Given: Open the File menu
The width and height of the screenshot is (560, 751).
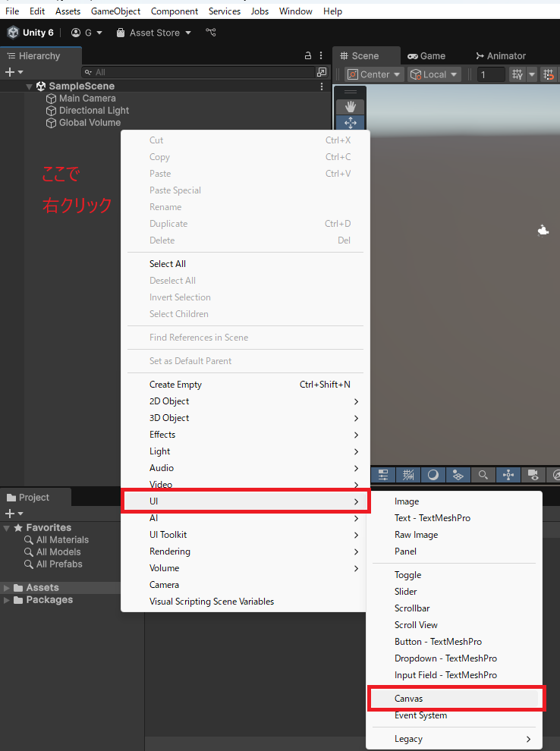Looking at the screenshot, I should [x=12, y=11].
